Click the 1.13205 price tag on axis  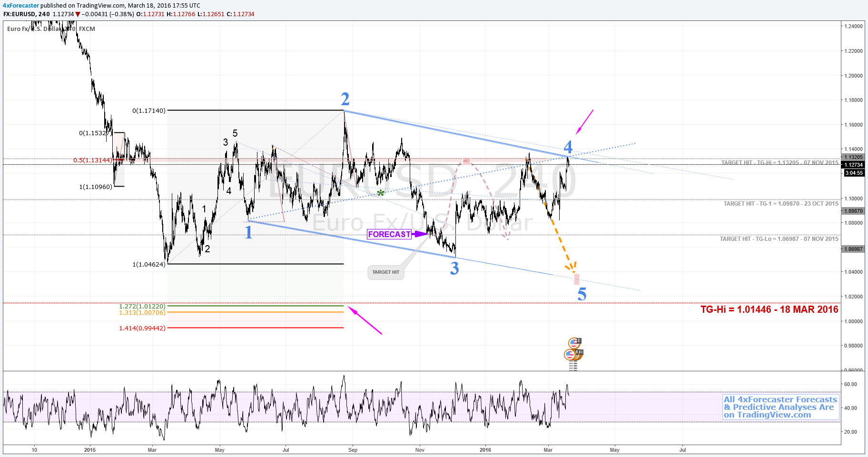pos(853,157)
